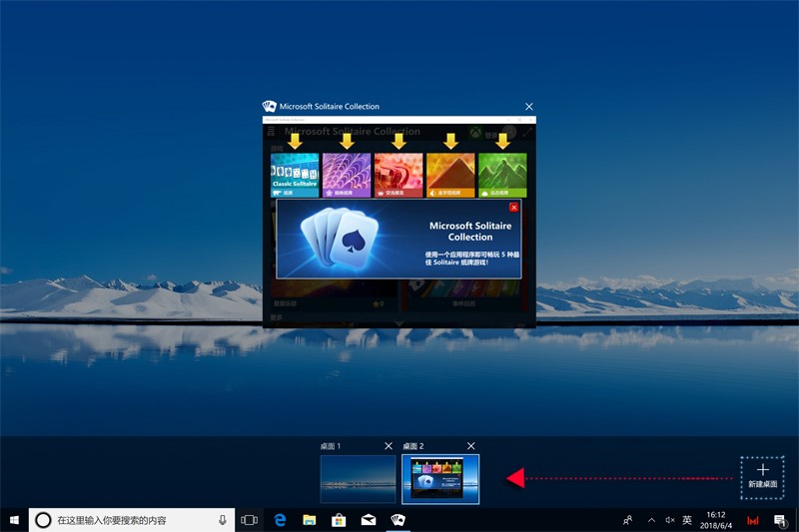Switch to 桌面 1 virtual desktop
The height and width of the screenshot is (532, 799).
(359, 479)
